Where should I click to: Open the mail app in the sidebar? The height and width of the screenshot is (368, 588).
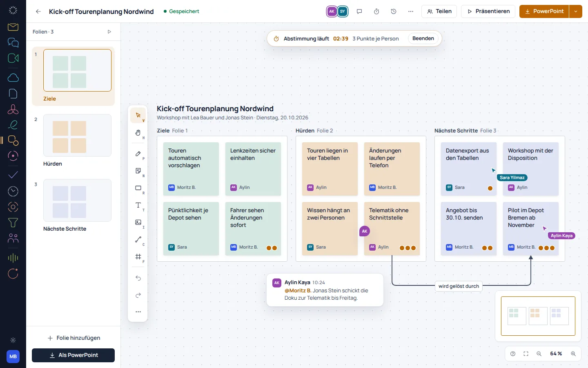[13, 27]
